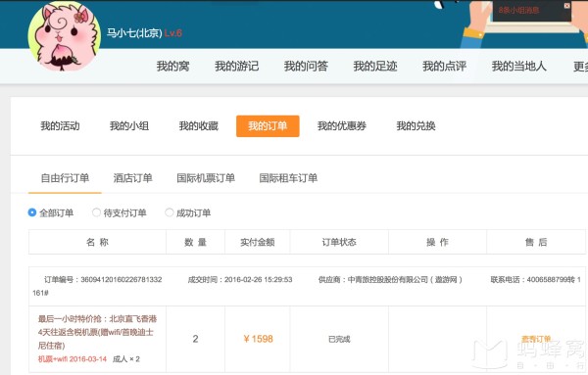Switch to 我的优惠券 tab
This screenshot has height=375, width=588.
click(x=342, y=126)
